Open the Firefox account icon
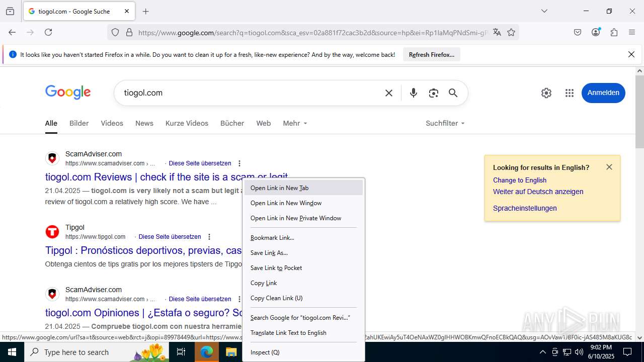 (596, 32)
